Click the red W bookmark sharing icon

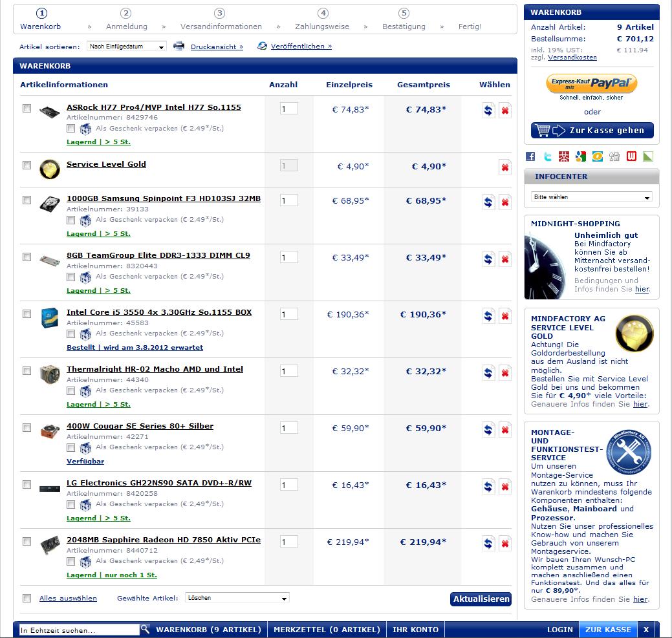[631, 156]
